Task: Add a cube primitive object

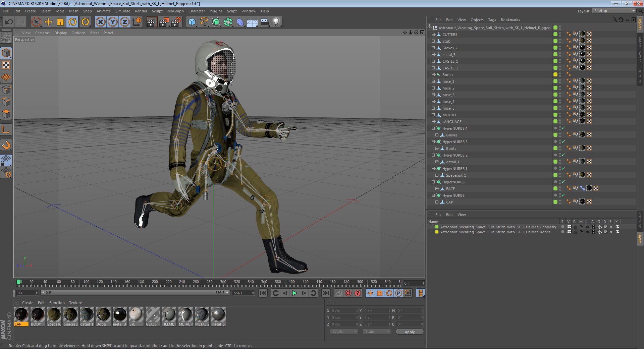Action: click(x=192, y=22)
